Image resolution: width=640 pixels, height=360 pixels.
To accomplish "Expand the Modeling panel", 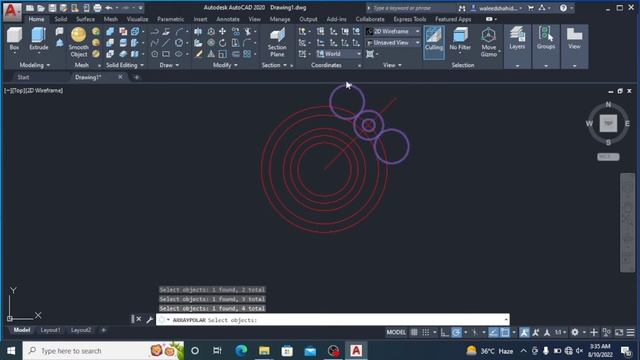I will pyautogui.click(x=35, y=65).
